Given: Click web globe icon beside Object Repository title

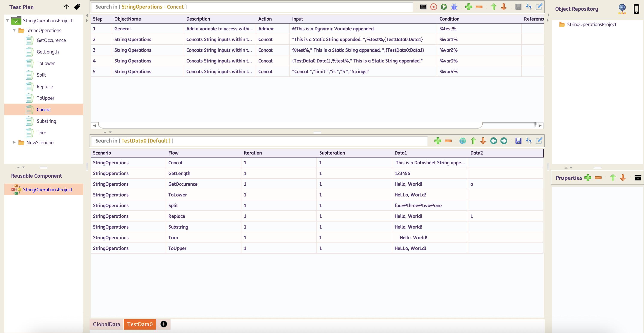Looking at the screenshot, I should point(622,9).
